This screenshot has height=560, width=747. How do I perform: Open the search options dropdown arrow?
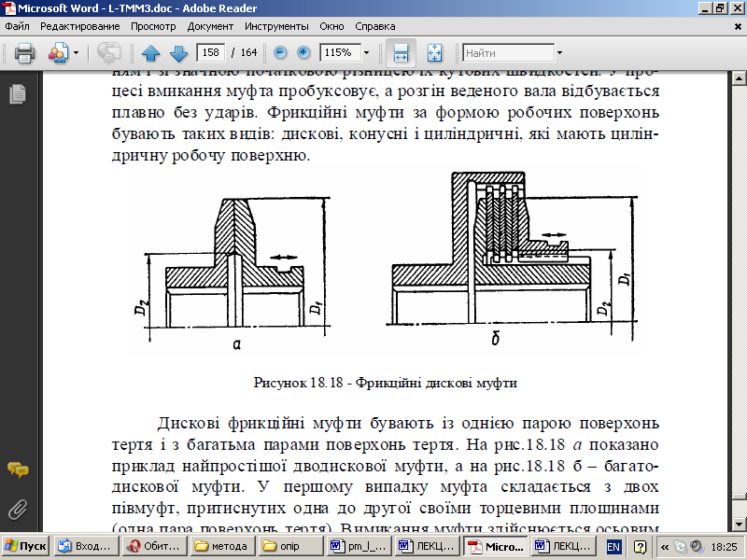pyautogui.click(x=559, y=53)
